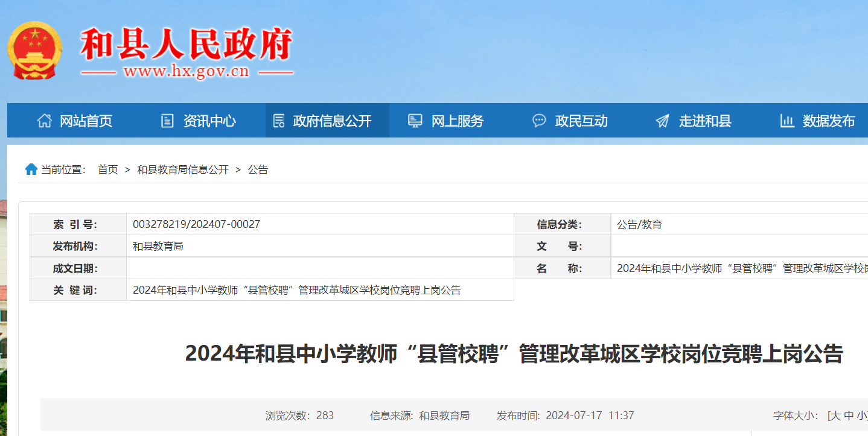Click the 公告 breadcrumb link
The width and height of the screenshot is (868, 436).
[258, 170]
